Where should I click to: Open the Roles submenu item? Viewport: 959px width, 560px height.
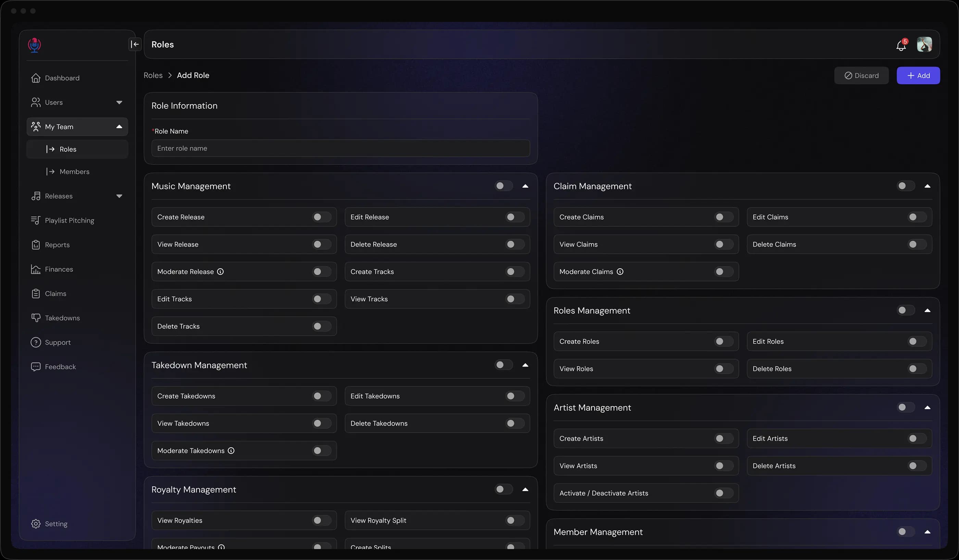pos(77,149)
